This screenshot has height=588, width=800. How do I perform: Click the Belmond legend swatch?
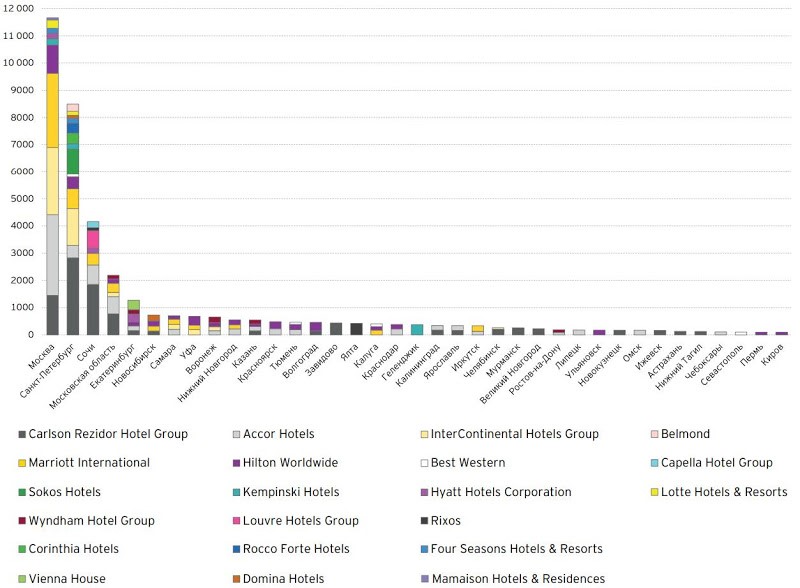(x=655, y=434)
